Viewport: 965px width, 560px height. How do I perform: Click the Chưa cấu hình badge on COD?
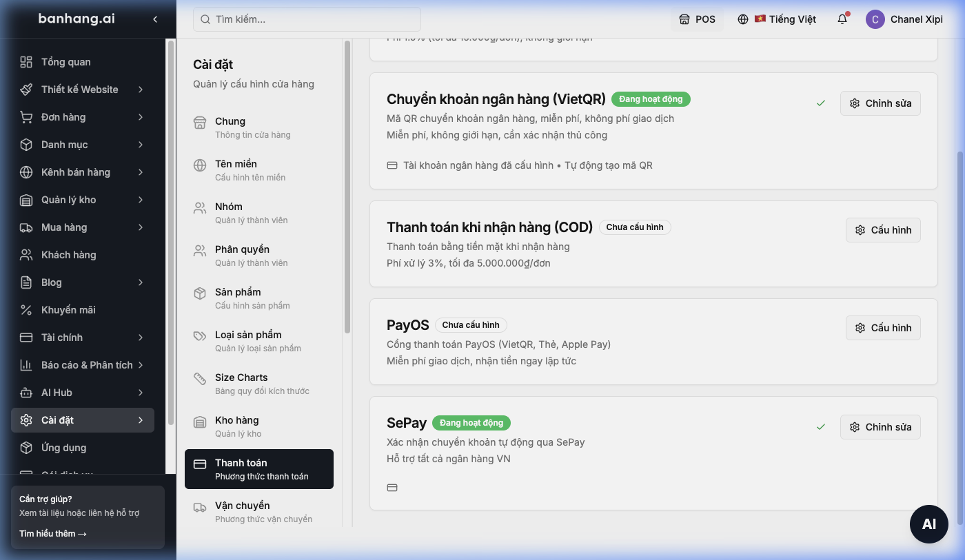(635, 227)
